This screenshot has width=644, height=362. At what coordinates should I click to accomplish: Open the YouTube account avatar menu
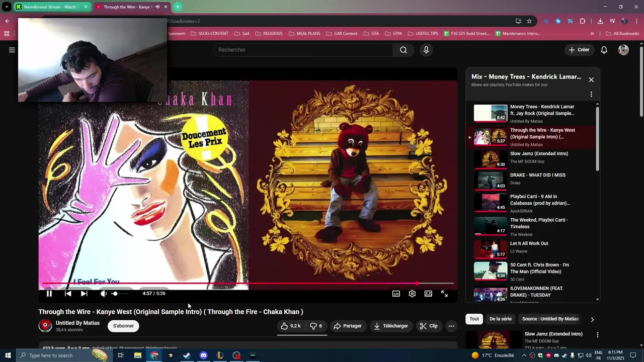pos(623,50)
